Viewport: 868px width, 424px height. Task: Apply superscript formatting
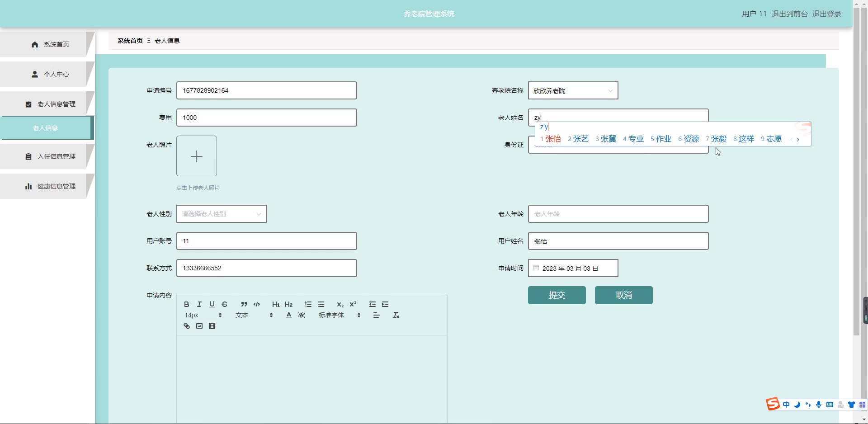353,304
